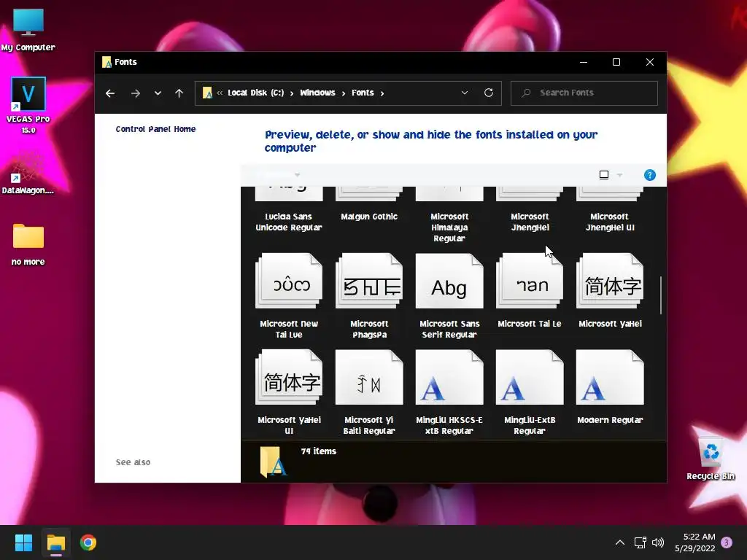Open the view options dropdown arrow
The image size is (747, 560).
(x=620, y=175)
